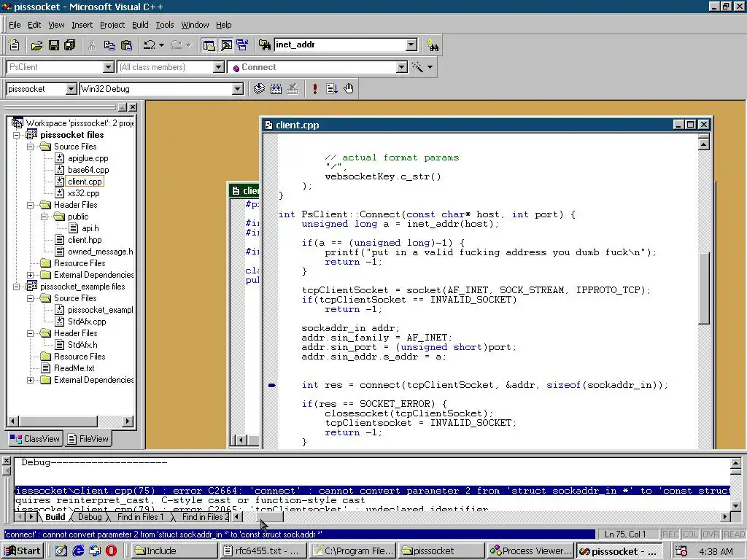The width and height of the screenshot is (747, 560).
Task: Select apiglue.cpp in the file tree
Action: coord(88,158)
